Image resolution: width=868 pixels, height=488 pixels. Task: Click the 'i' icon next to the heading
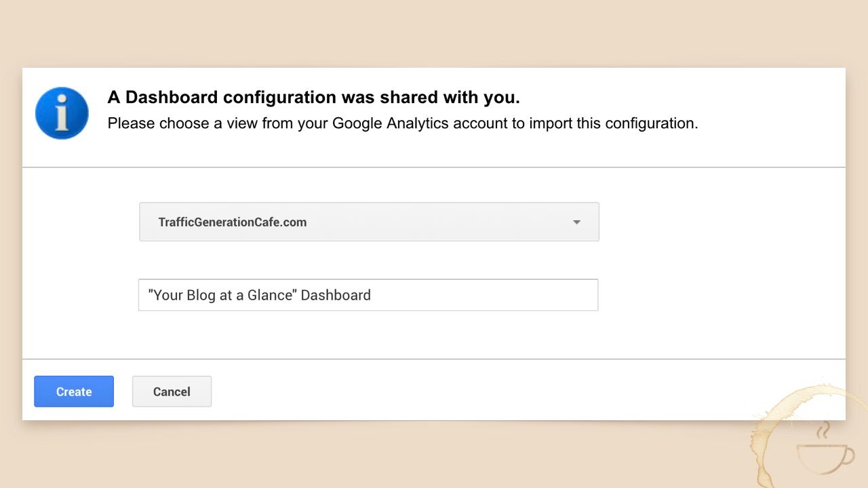click(62, 113)
